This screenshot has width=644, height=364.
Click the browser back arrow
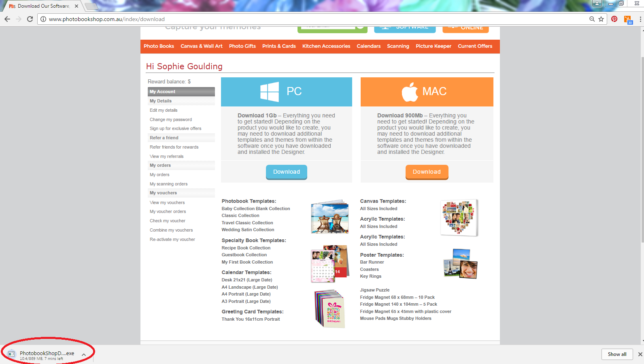pos(7,19)
